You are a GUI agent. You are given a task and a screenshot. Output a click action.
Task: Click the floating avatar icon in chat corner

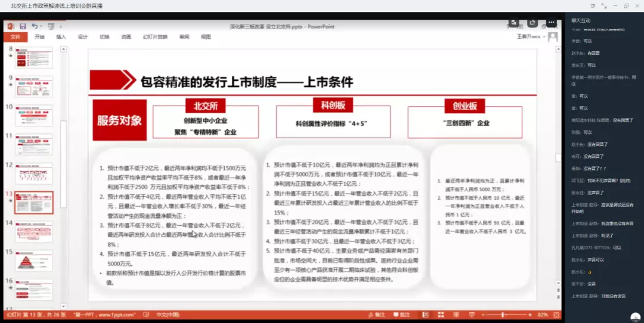click(x=636, y=317)
